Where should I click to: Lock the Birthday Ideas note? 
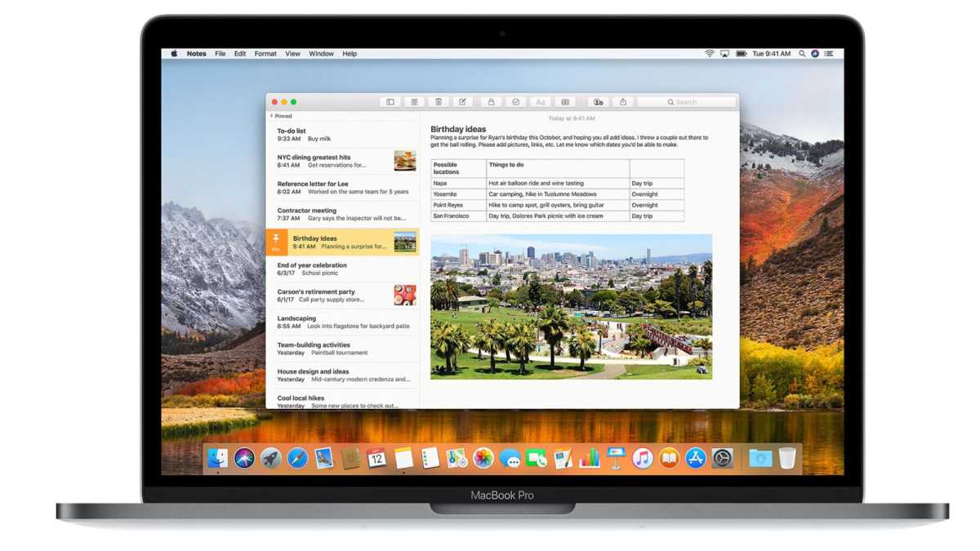point(490,101)
